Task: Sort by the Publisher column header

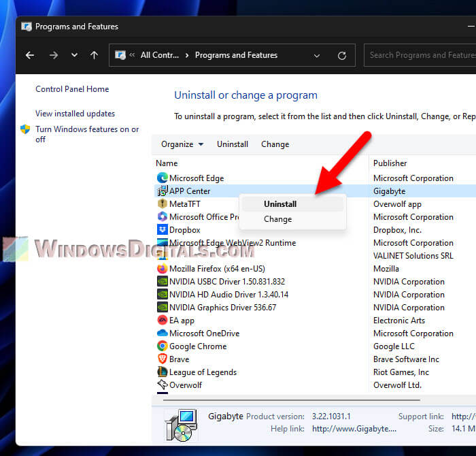Action: [x=390, y=163]
